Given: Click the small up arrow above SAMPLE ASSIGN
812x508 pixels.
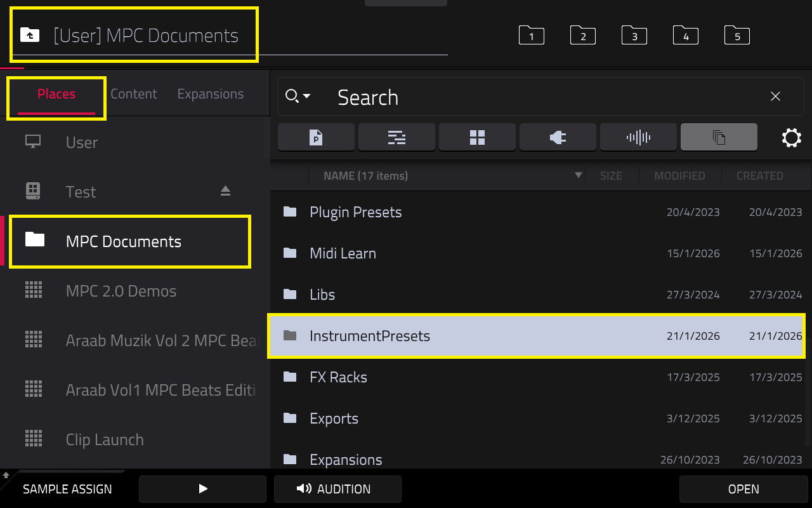Looking at the screenshot, I should [6, 474].
